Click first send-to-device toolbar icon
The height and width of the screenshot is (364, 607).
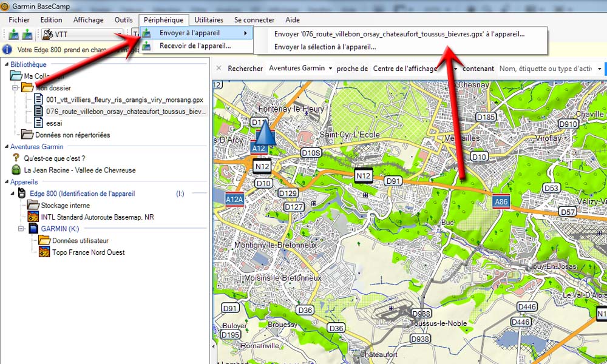13,35
